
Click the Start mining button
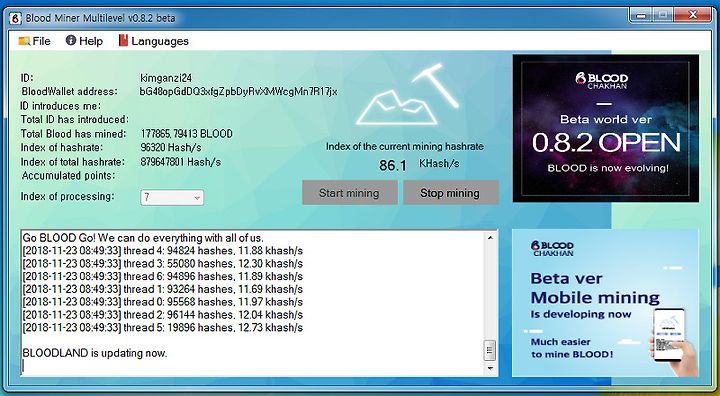[349, 192]
